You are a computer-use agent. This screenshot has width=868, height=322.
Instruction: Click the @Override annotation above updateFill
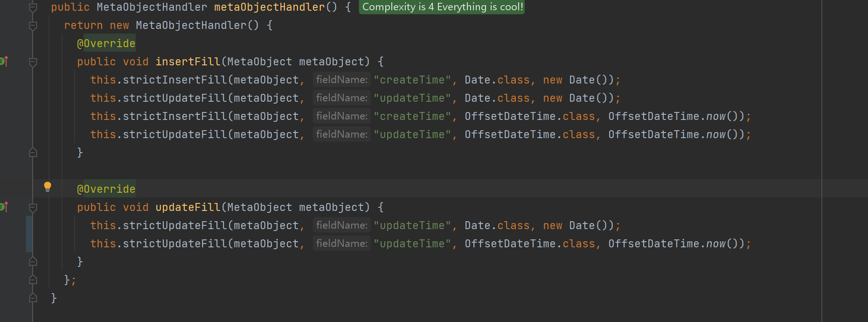(x=106, y=189)
